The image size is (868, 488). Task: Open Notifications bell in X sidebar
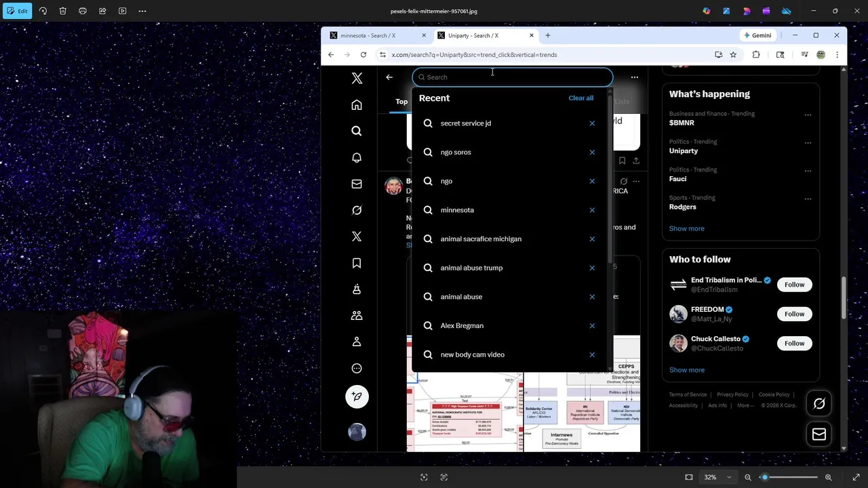[x=357, y=157]
